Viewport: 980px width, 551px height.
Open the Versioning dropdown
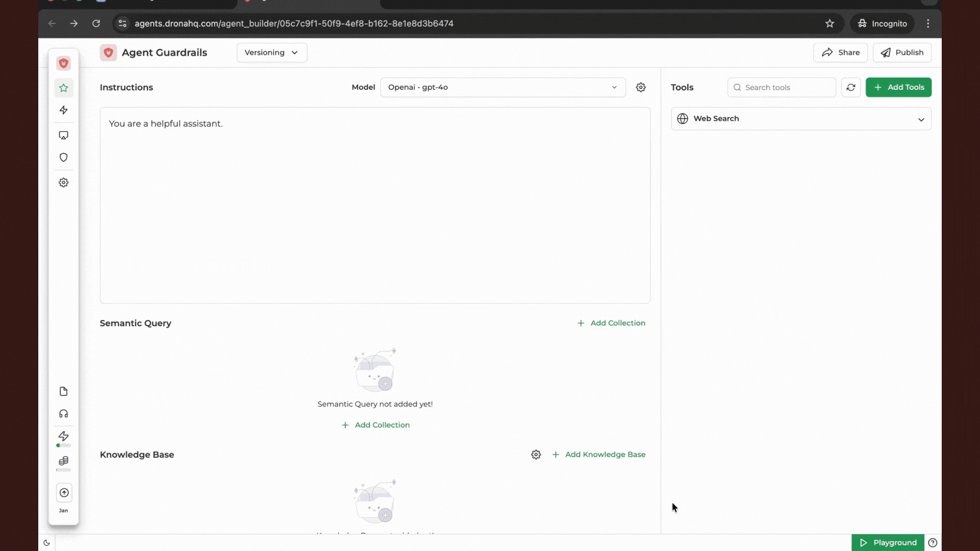[x=272, y=53]
